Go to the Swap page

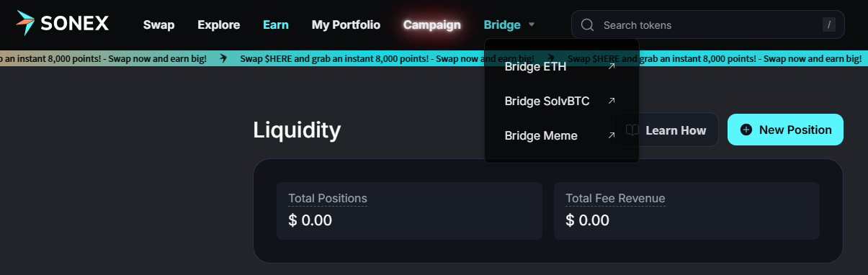tap(159, 25)
